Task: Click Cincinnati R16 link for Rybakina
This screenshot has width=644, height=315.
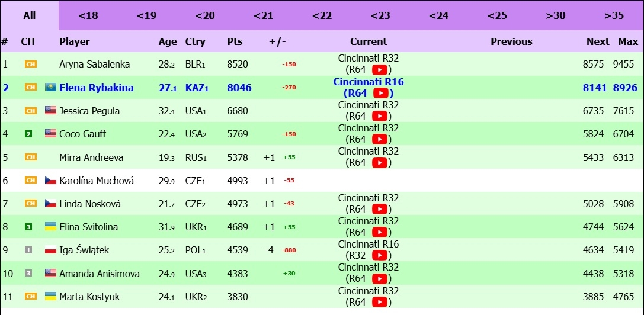Action: (369, 82)
